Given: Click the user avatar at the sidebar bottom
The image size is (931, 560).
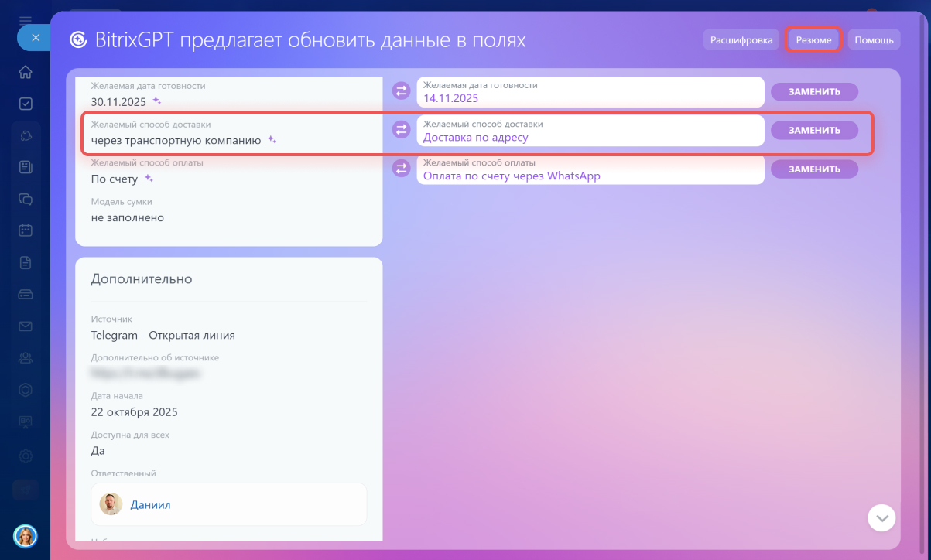Looking at the screenshot, I should click(x=26, y=535).
